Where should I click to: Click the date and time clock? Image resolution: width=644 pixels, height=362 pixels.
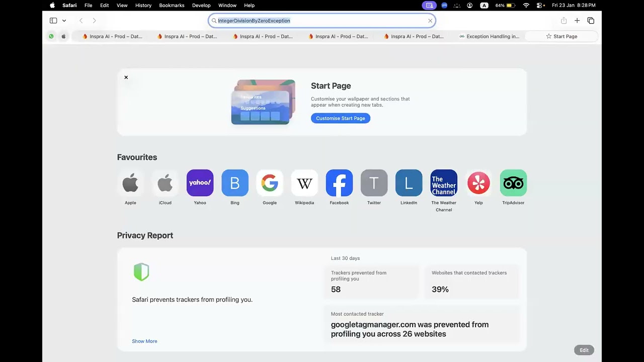tap(574, 6)
